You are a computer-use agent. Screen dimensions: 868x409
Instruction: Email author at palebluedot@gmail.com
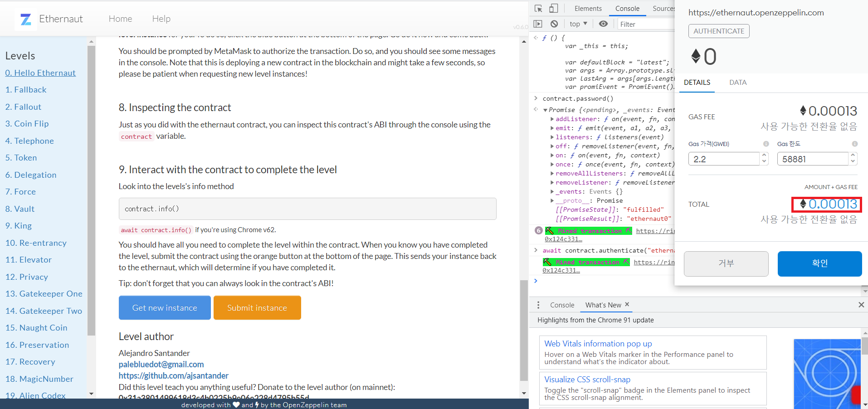161,365
